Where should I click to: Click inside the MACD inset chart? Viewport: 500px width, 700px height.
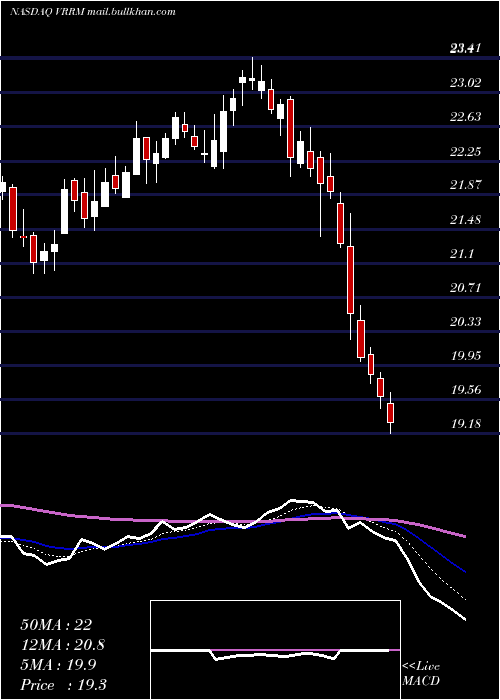coord(275,650)
